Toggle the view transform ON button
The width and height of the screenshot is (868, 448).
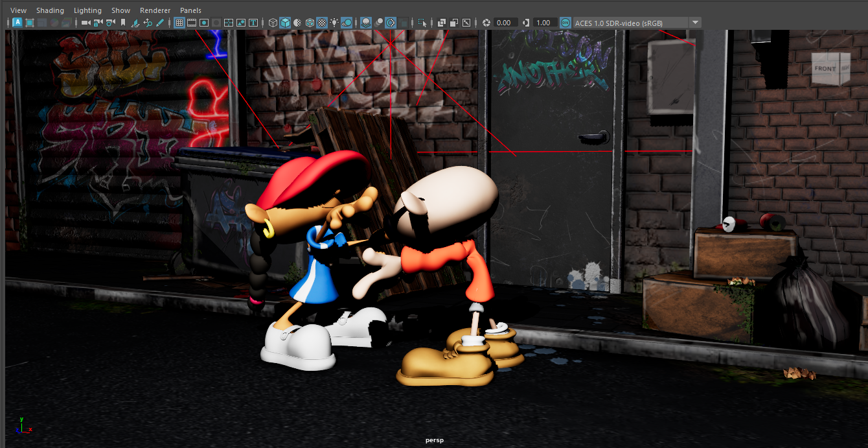pyautogui.click(x=565, y=23)
